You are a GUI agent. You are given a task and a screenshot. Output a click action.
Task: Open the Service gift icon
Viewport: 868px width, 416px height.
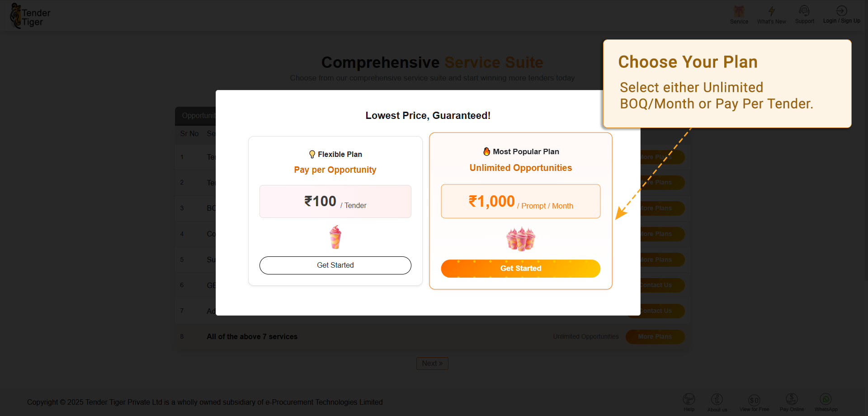[739, 12]
